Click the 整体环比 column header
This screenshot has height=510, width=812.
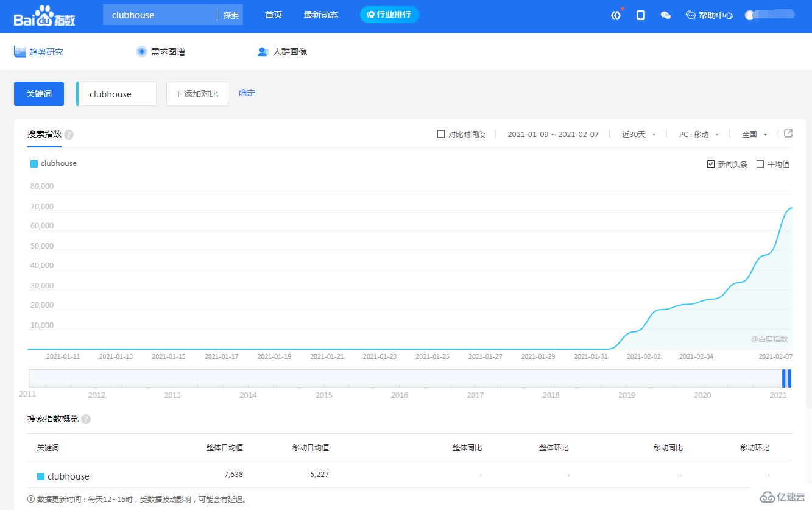point(554,448)
